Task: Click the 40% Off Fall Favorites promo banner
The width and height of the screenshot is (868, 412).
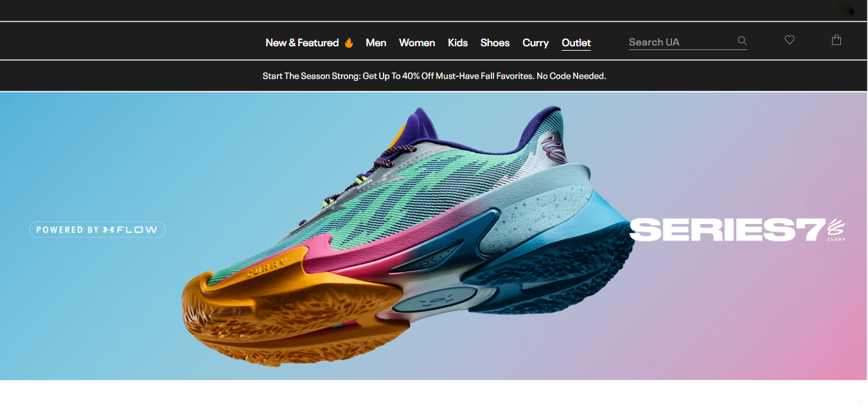Action: click(434, 76)
